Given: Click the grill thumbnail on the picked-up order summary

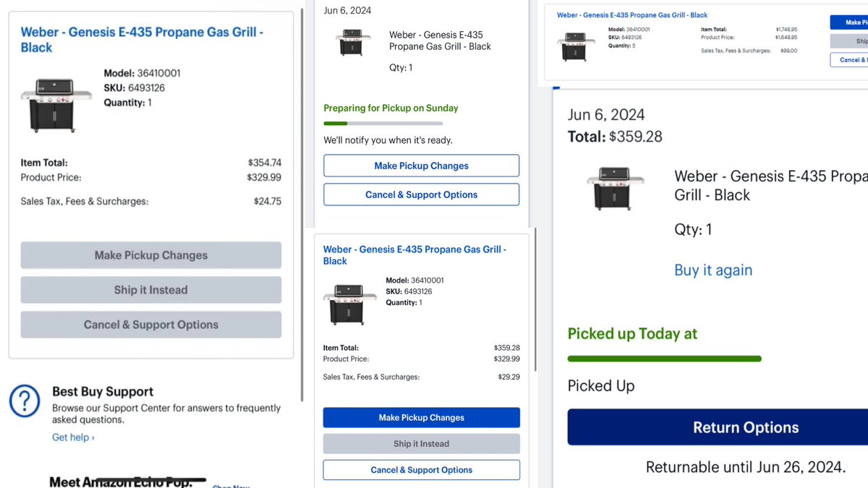Looking at the screenshot, I should coord(616,189).
